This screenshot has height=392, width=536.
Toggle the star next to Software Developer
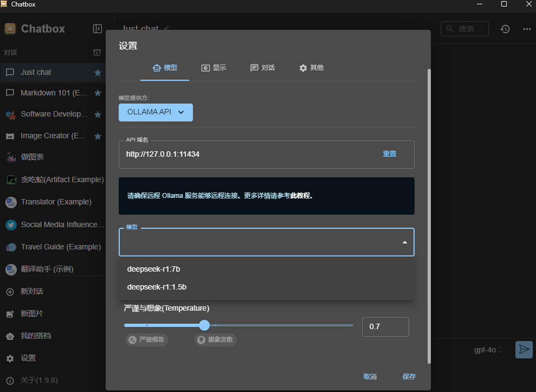tap(98, 114)
